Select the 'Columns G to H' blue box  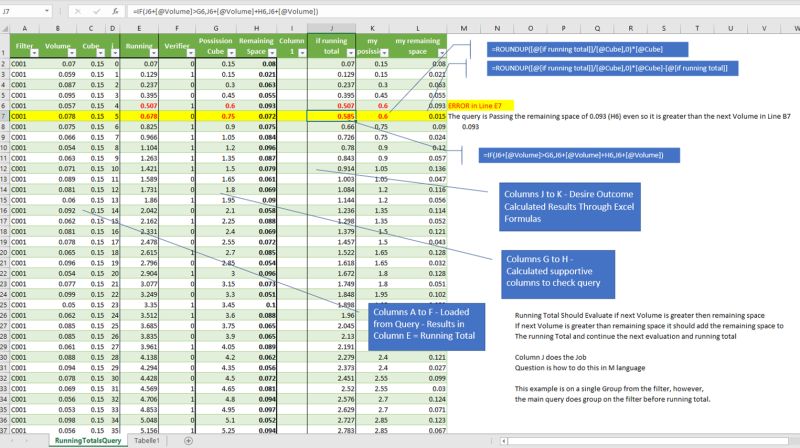[558, 274]
